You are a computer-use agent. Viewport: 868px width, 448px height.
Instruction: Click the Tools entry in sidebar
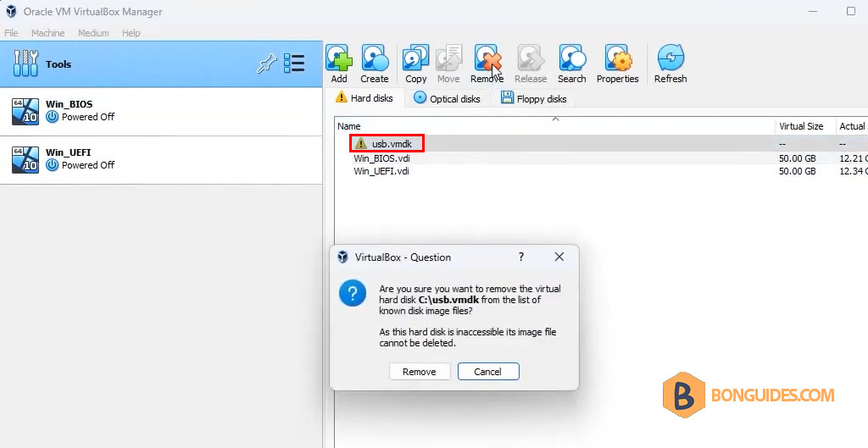click(x=161, y=64)
